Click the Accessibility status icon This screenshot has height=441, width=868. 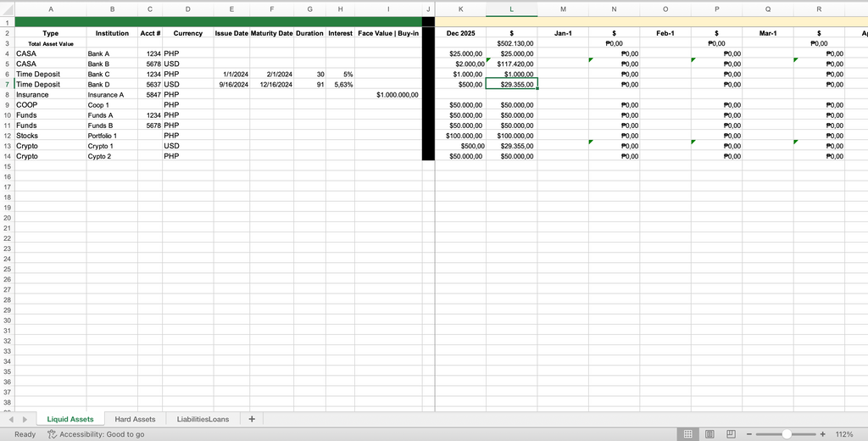tap(52, 434)
